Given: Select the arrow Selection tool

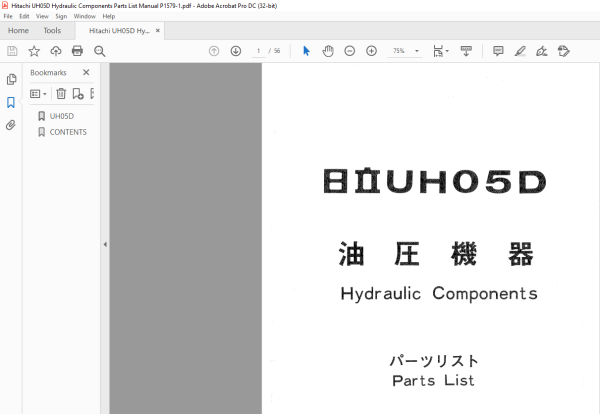Looking at the screenshot, I should pos(307,51).
